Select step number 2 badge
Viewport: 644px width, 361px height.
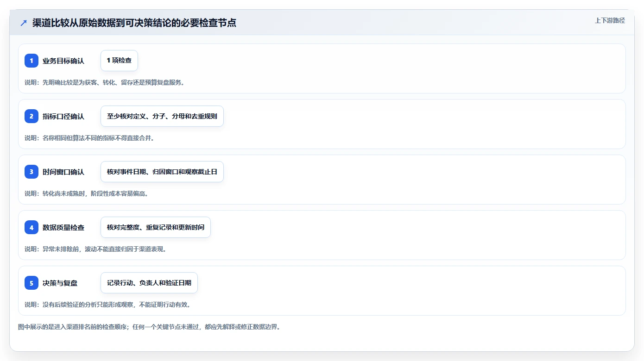click(32, 116)
